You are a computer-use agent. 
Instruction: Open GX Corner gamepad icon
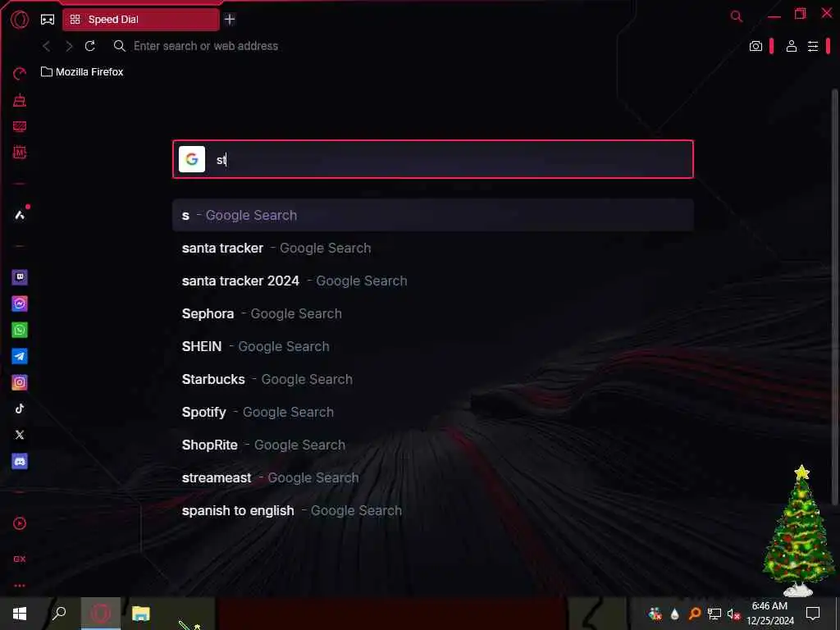coord(48,20)
